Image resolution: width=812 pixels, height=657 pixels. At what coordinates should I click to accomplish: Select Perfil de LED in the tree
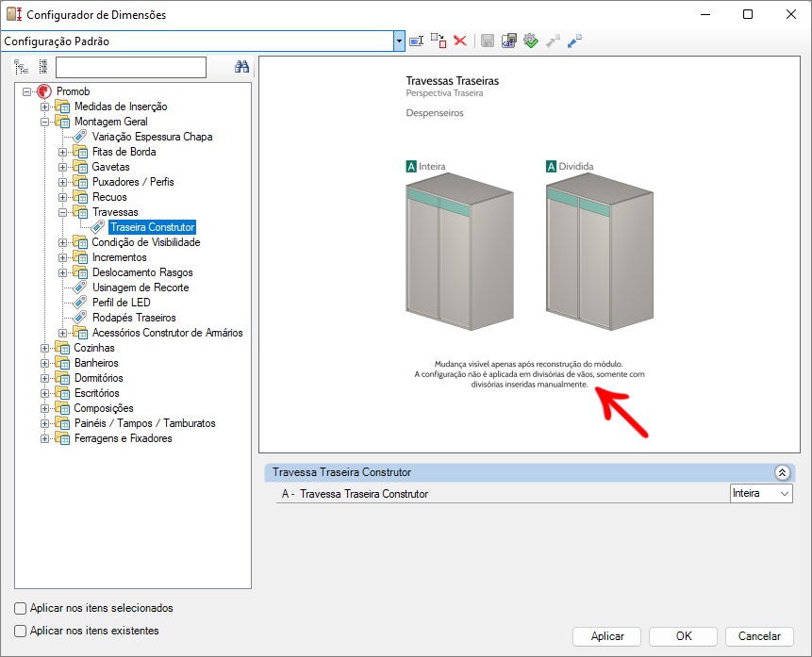click(x=121, y=303)
